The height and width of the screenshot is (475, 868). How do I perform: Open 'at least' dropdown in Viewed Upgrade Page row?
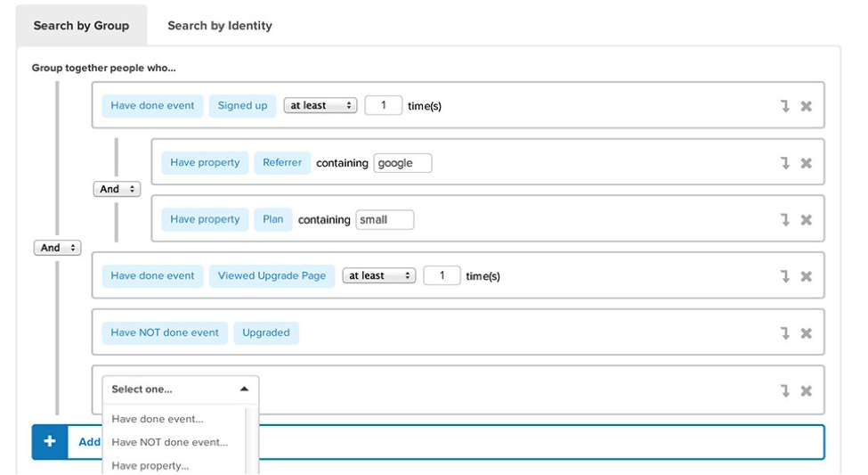click(x=378, y=275)
